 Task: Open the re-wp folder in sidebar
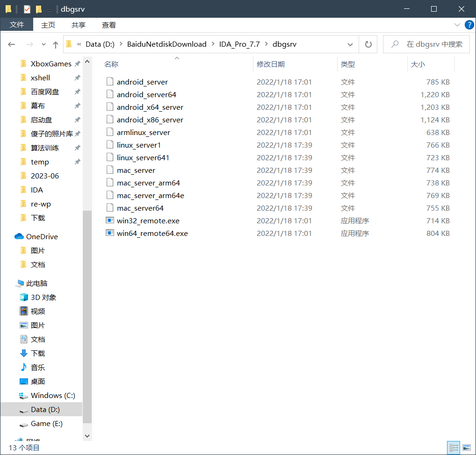point(41,204)
